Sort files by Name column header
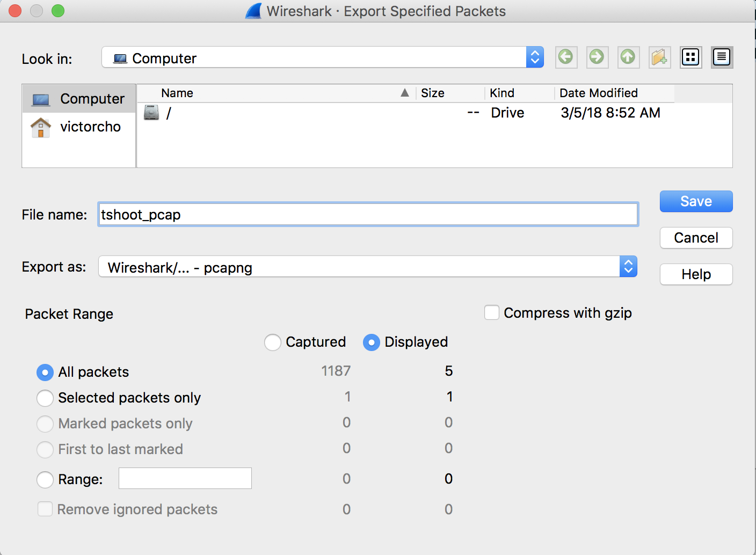This screenshot has height=555, width=756. click(177, 93)
